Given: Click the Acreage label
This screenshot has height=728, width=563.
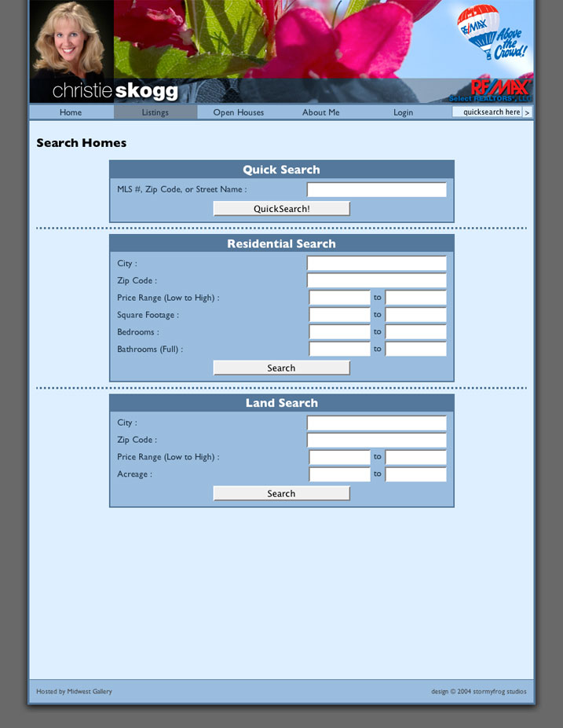Looking at the screenshot, I should (134, 474).
